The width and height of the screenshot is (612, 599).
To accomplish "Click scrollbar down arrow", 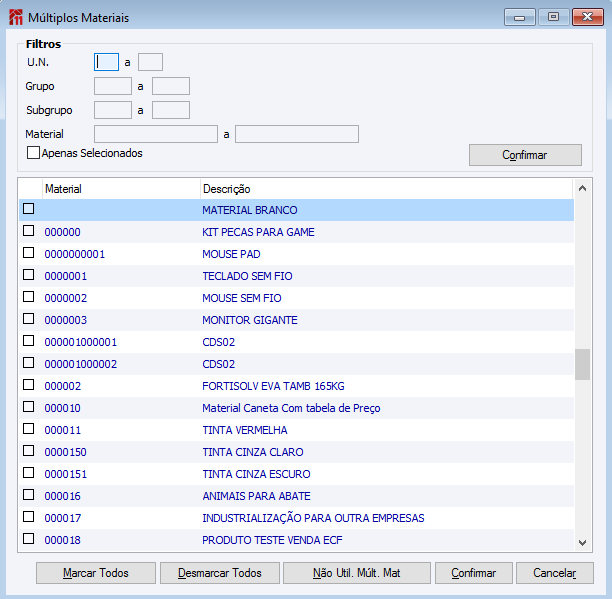I will click(x=582, y=542).
